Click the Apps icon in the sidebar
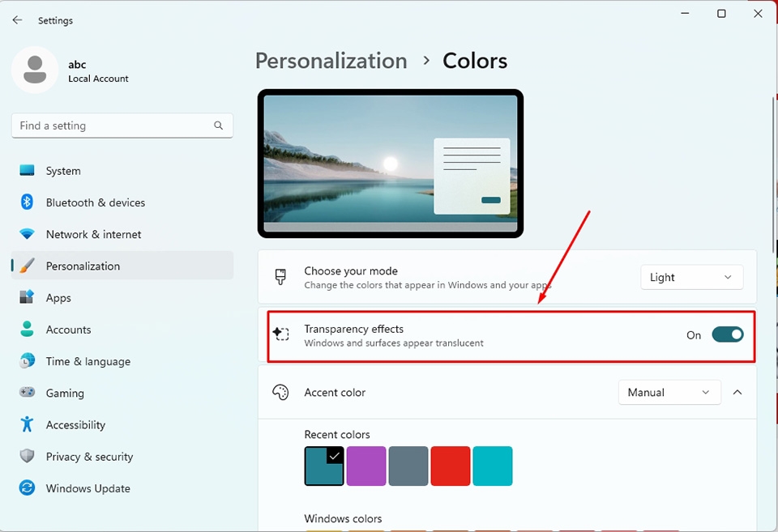Screen dimensions: 778x532 pyautogui.click(x=27, y=297)
